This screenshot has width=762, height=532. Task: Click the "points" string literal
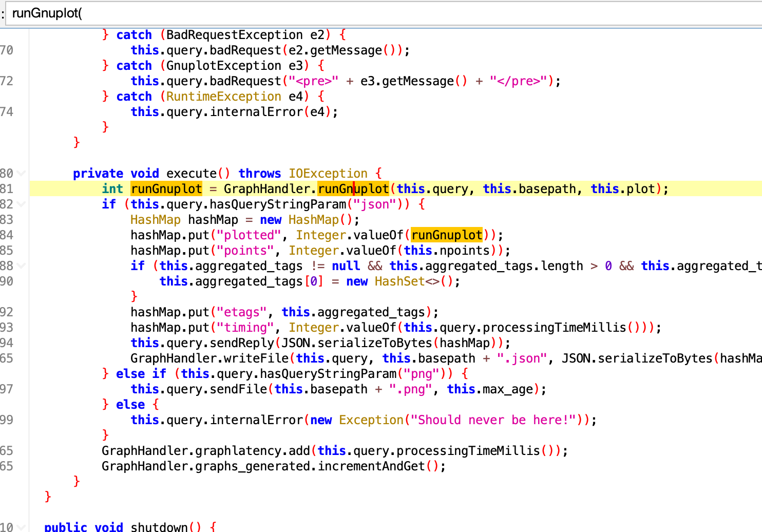pos(245,250)
